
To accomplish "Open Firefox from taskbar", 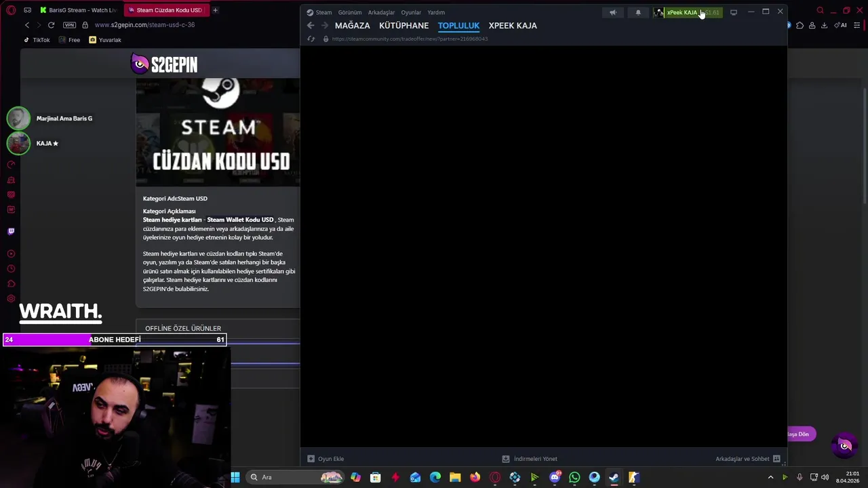I will pyautogui.click(x=475, y=477).
